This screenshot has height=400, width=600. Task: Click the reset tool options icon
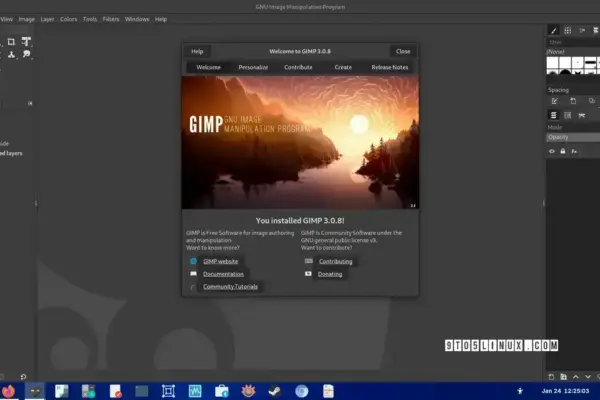pos(23,377)
